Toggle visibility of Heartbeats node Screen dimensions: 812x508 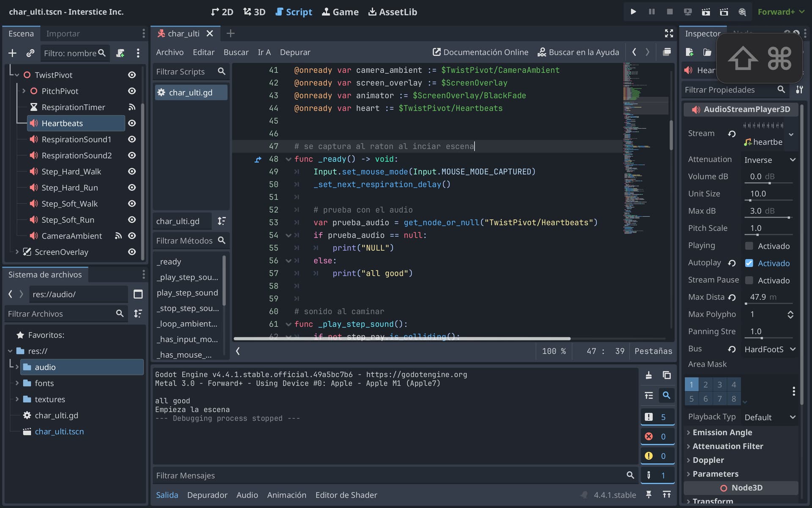point(132,123)
